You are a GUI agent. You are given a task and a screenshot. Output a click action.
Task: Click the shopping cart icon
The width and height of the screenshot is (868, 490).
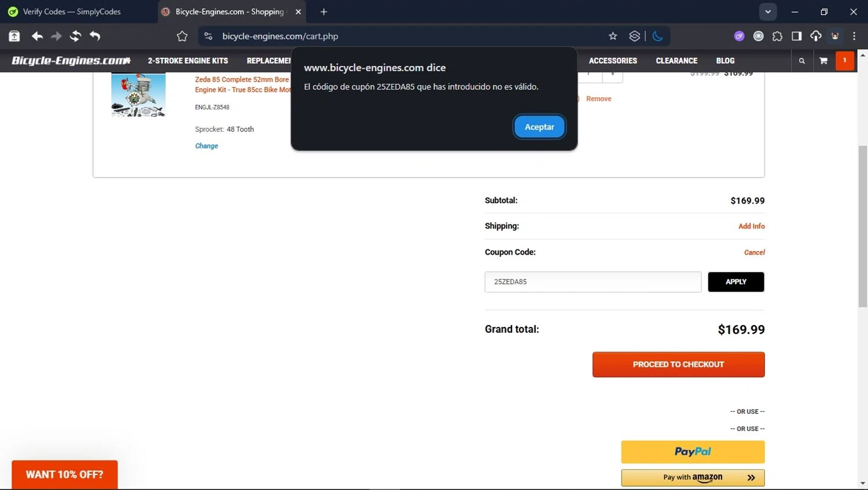pos(823,61)
